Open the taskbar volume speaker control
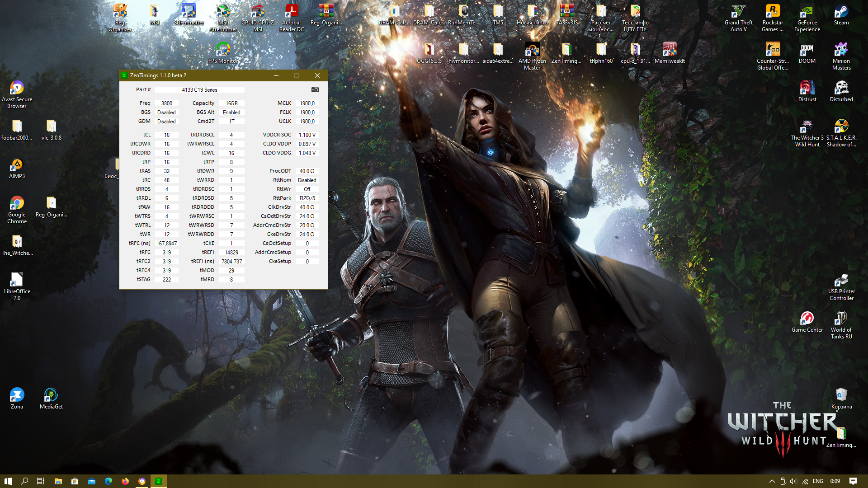 point(793,481)
